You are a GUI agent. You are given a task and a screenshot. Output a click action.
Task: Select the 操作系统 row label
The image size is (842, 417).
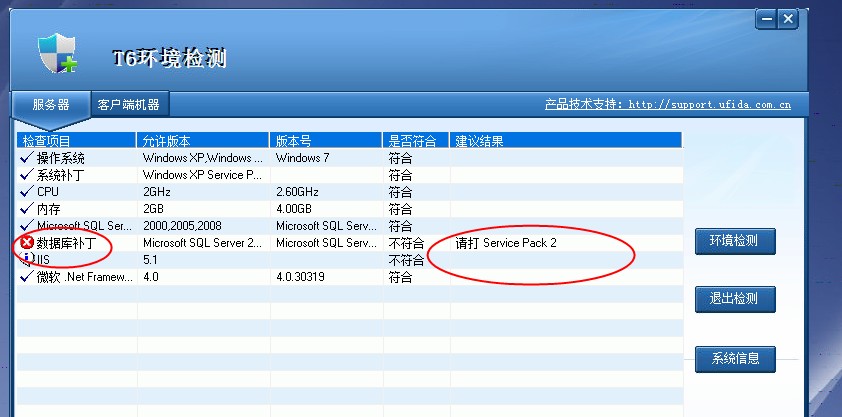[x=60, y=158]
